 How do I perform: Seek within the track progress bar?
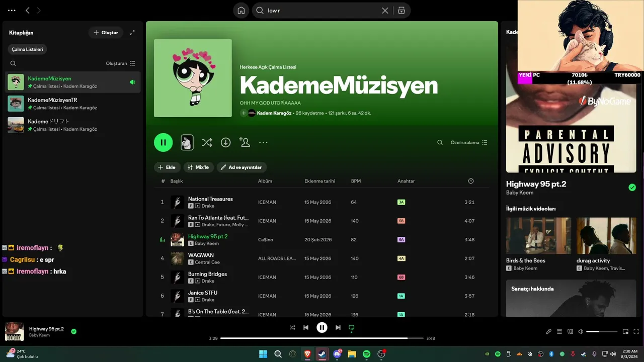pyautogui.click(x=322, y=338)
